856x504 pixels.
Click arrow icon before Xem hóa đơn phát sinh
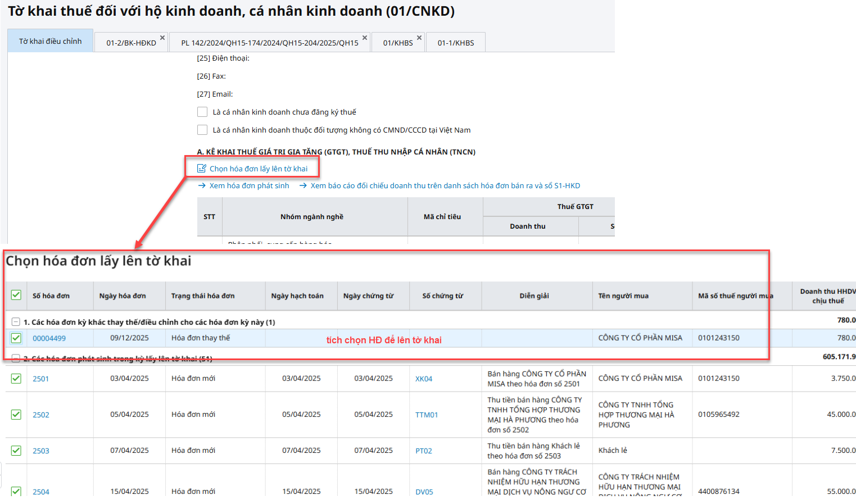point(202,186)
